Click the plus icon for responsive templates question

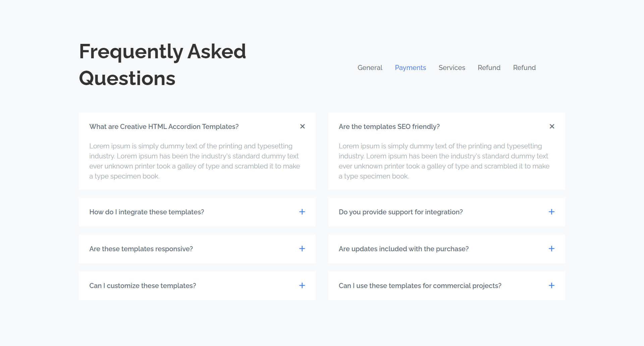pyautogui.click(x=302, y=249)
